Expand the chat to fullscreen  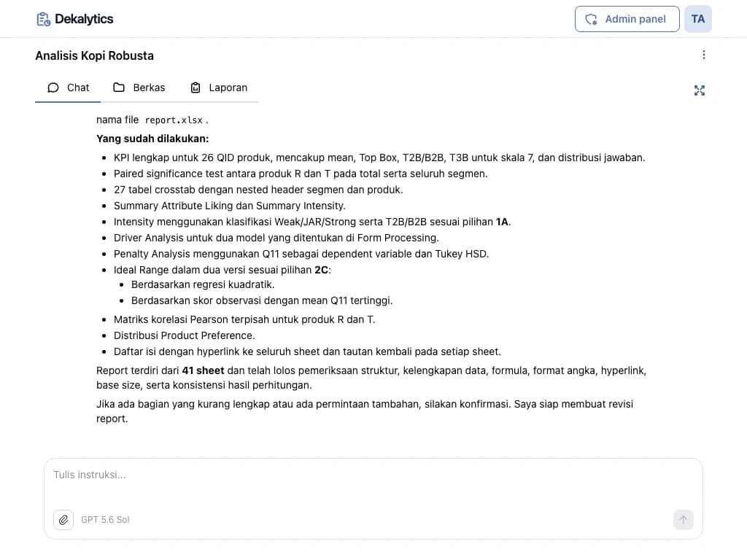tap(700, 90)
